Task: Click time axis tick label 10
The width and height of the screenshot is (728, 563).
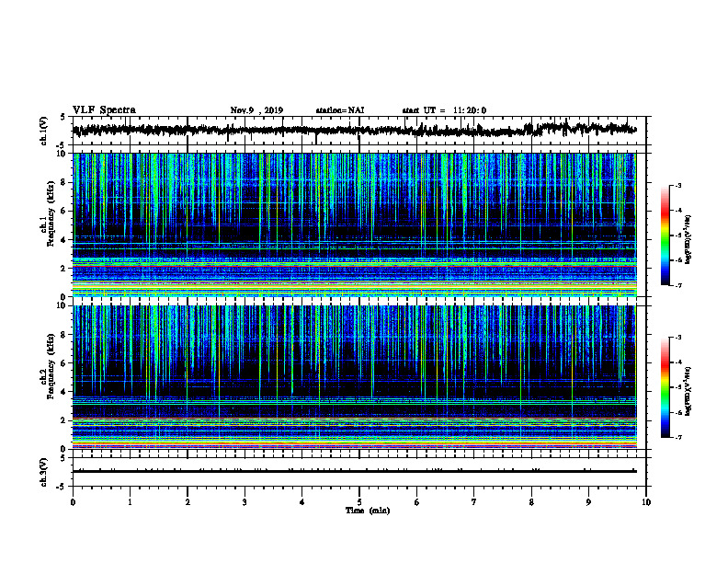Action: tap(646, 502)
